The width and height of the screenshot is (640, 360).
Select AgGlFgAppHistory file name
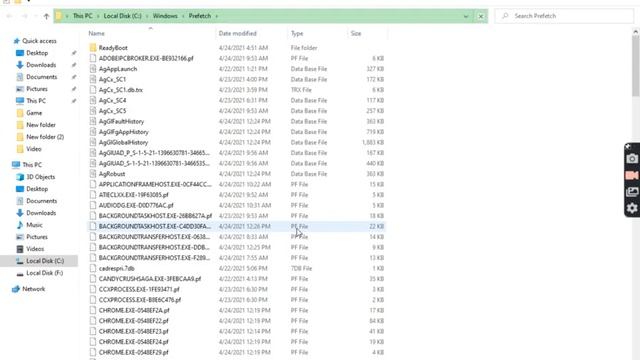123,132
